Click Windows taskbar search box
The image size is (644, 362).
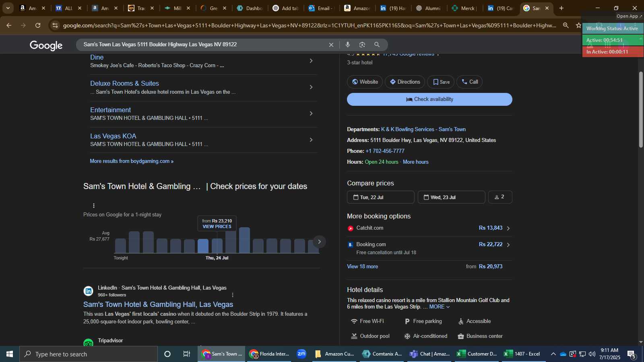pyautogui.click(x=89, y=354)
